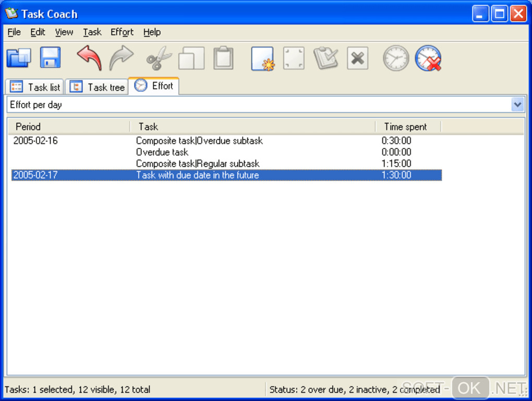Click the 1:15:00 time spent value
The height and width of the screenshot is (401, 532).
[x=396, y=164]
